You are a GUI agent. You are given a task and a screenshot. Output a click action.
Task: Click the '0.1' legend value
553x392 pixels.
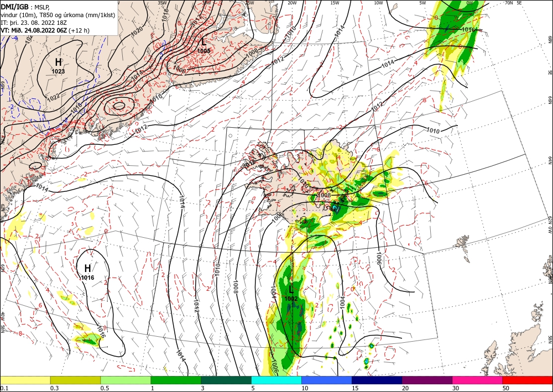tap(3, 388)
